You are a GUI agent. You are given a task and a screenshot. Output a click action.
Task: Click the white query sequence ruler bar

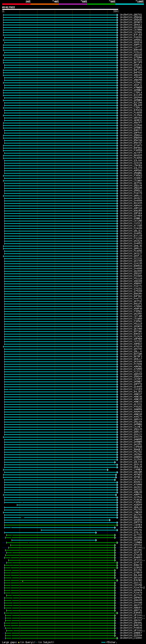60,9
